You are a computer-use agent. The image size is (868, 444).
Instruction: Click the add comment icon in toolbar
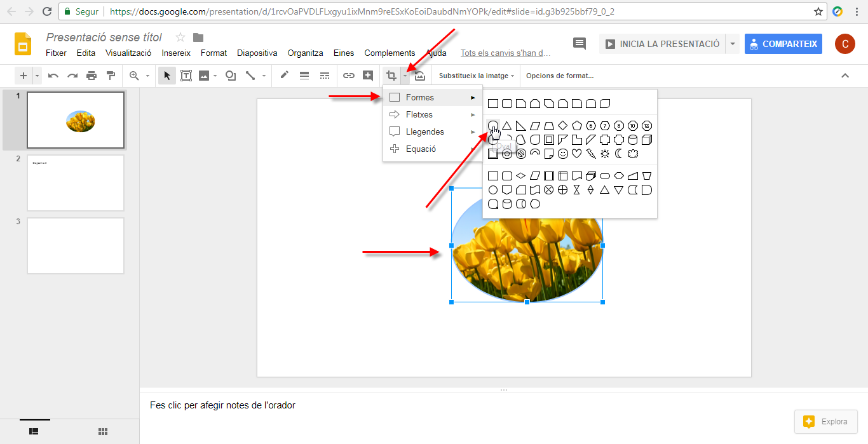[368, 76]
